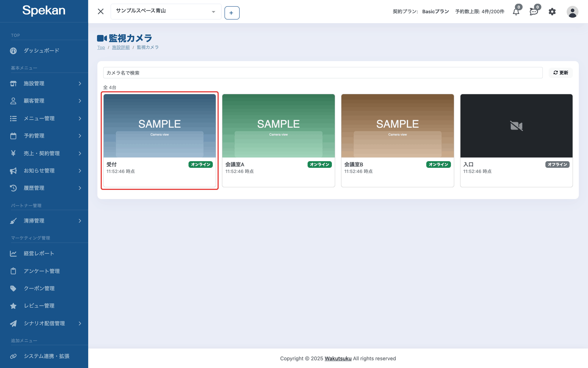588x368 pixels.
Task: Open the ダッシュボード menu item
Action: coord(44,51)
